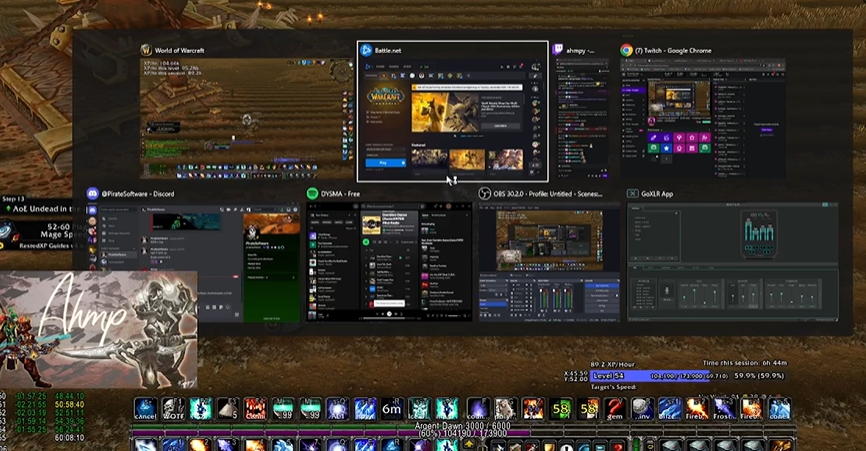Cast the 'blizz' Blizzard spell icon

670,408
